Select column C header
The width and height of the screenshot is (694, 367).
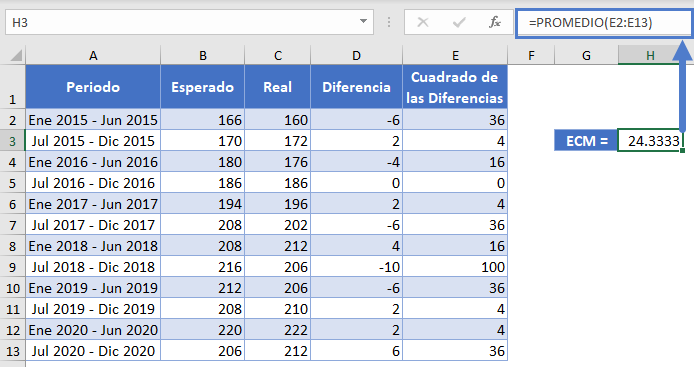pyautogui.click(x=278, y=55)
